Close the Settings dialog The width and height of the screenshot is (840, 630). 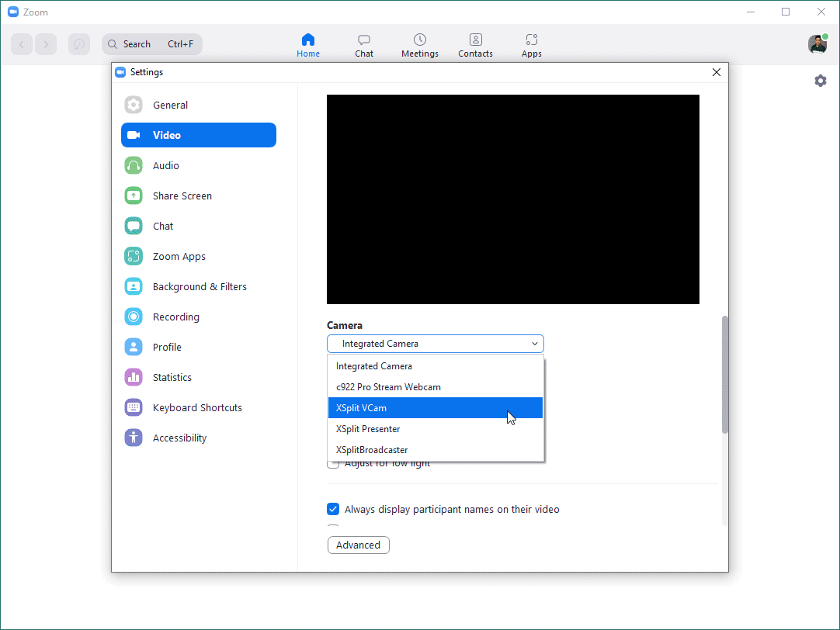(717, 72)
